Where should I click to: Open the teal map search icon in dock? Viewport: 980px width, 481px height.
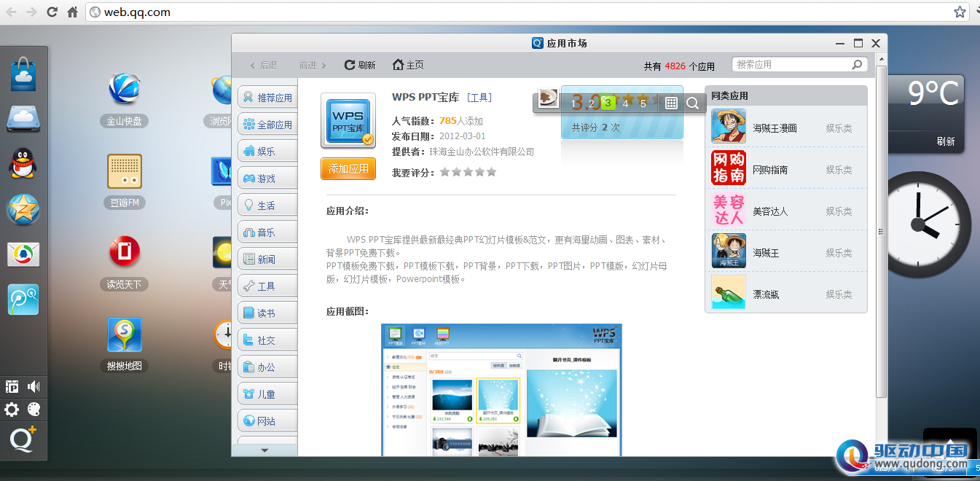[23, 299]
